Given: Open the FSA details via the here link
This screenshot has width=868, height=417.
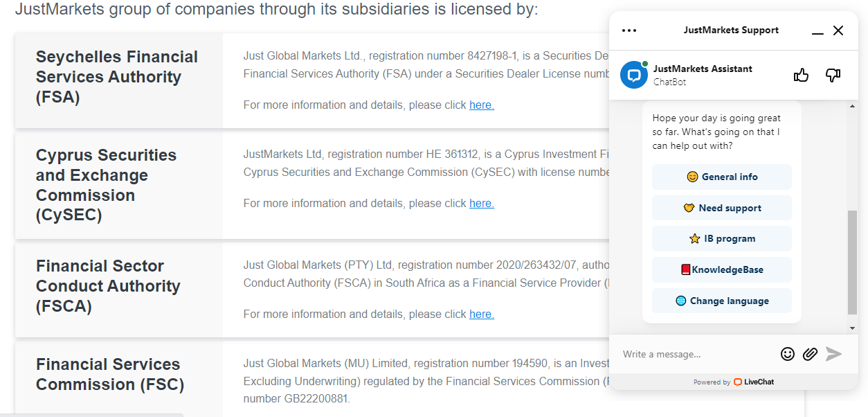Looking at the screenshot, I should (x=482, y=104).
